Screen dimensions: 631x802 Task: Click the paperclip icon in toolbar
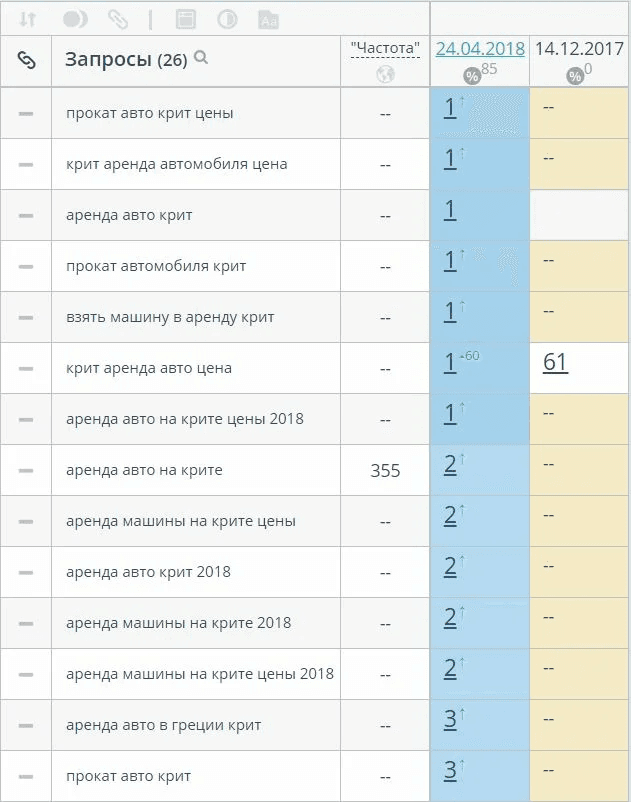118,19
